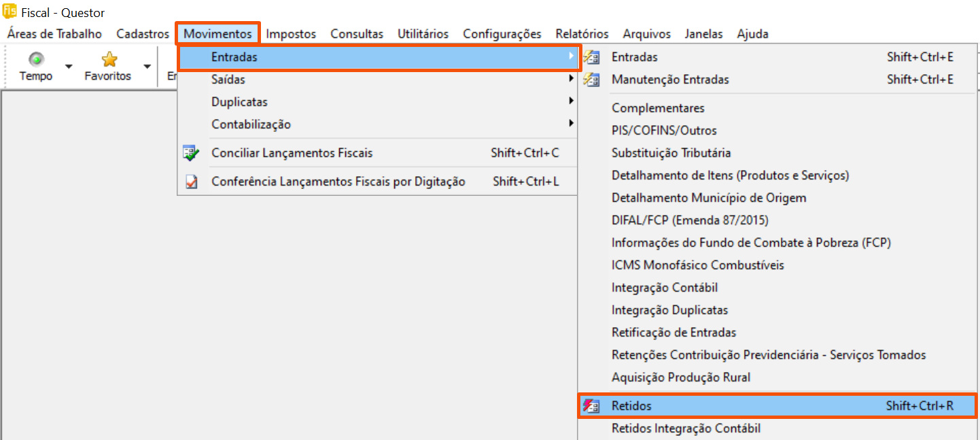Select DIFAL/FCP (Emenda 87/2015) entry

[x=690, y=220]
